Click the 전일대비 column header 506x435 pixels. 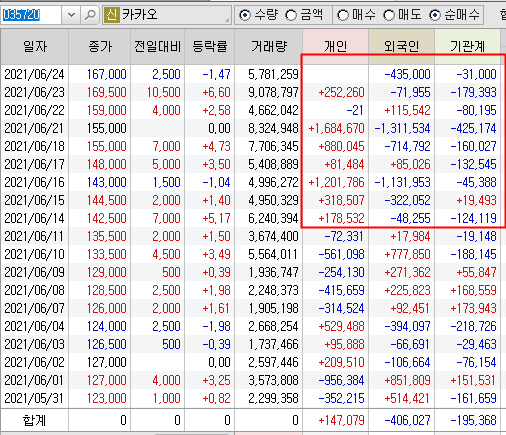(157, 47)
